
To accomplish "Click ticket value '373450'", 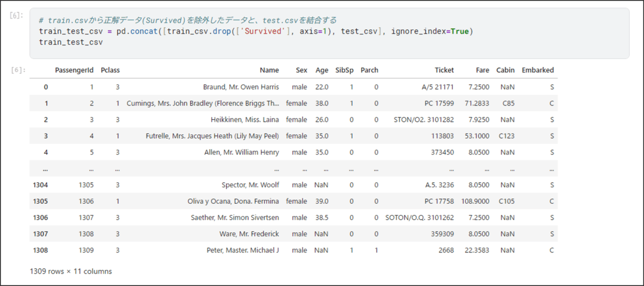I will point(442,152).
